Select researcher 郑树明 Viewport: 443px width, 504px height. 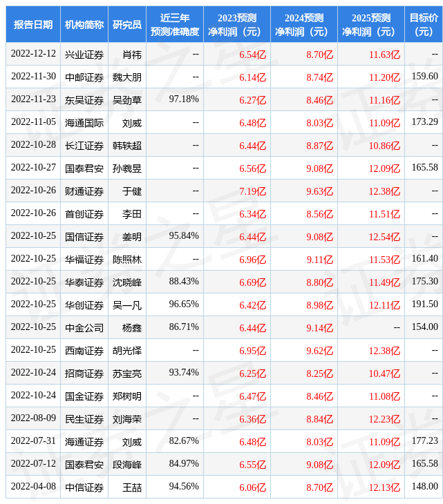click(127, 396)
